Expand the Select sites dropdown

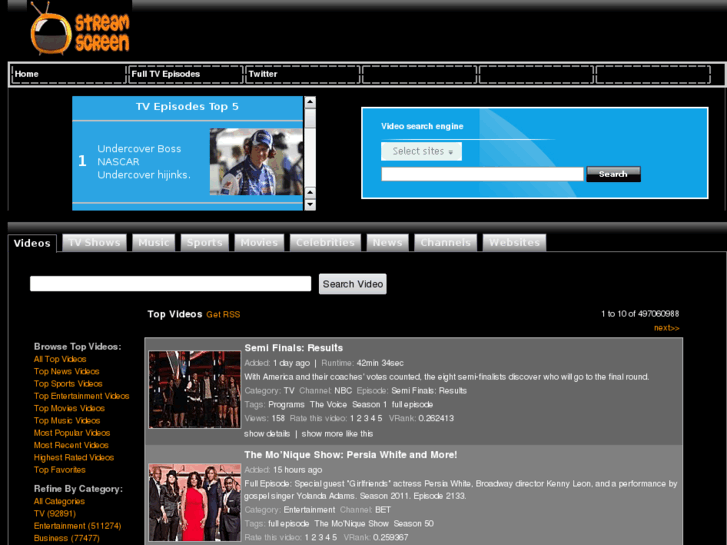[421, 151]
